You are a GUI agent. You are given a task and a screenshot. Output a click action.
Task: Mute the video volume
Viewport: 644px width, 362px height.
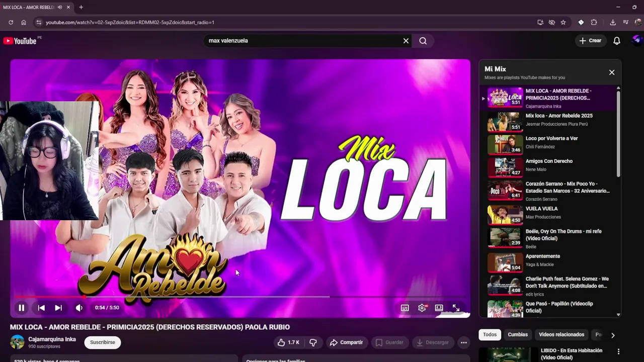(x=79, y=308)
